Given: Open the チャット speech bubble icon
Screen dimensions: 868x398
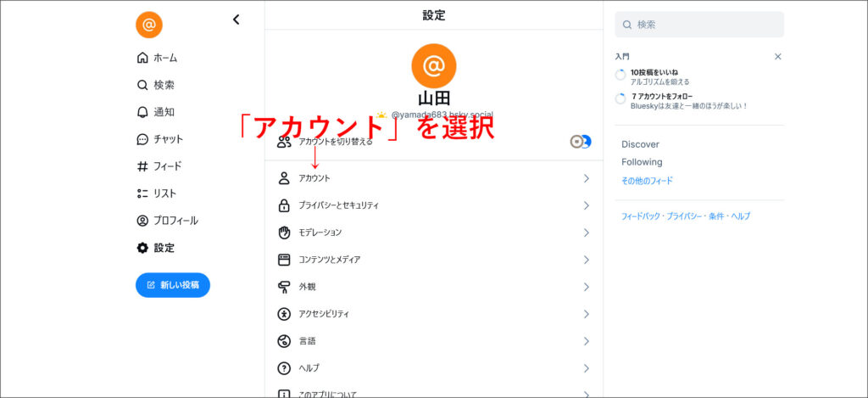Looking at the screenshot, I should (x=142, y=139).
